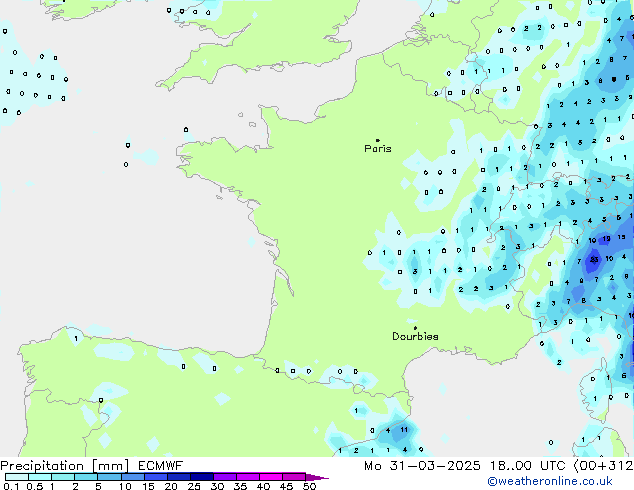This screenshot has width=634, height=490.
Task: Click the 0.1–0.5 mm palest legend swatch
Action: 17,477
